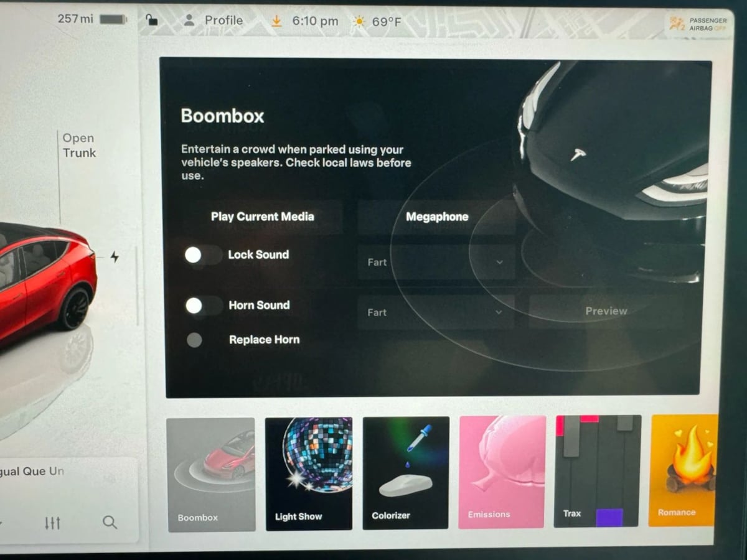Tap the lock icon in status bar
Screen dimensions: 747x560
[151, 21]
